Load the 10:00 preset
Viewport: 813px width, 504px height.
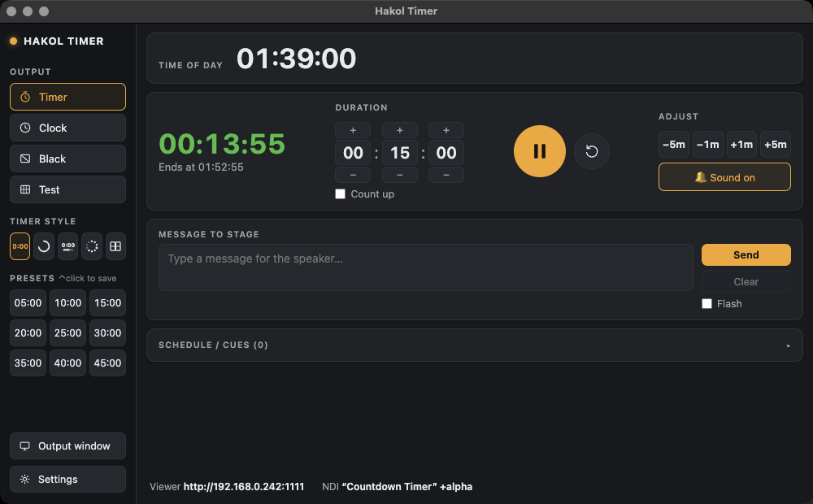point(68,303)
